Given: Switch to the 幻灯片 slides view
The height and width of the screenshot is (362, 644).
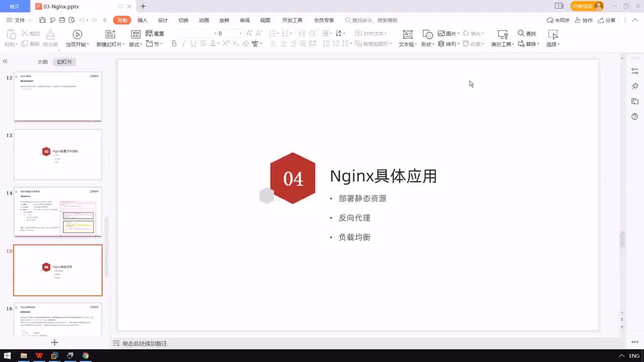Looking at the screenshot, I should pos(64,62).
